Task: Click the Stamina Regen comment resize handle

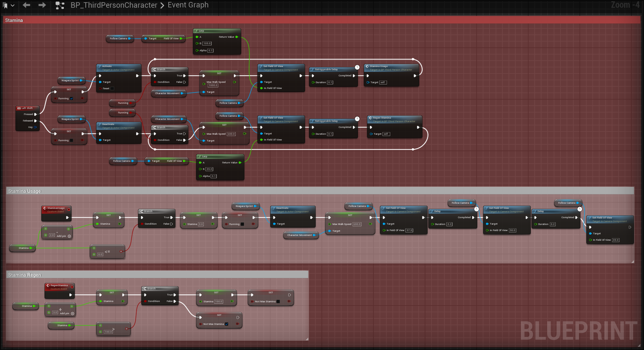Action: click(307, 339)
